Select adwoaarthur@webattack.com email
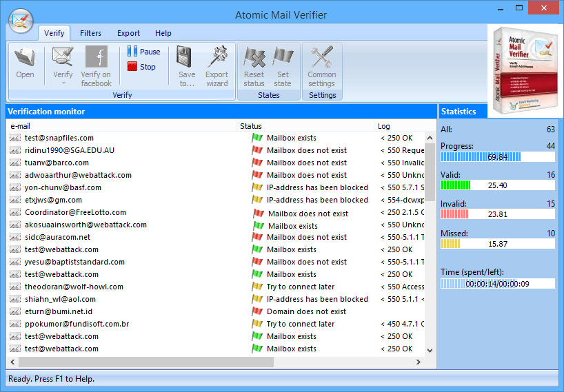 [x=78, y=175]
